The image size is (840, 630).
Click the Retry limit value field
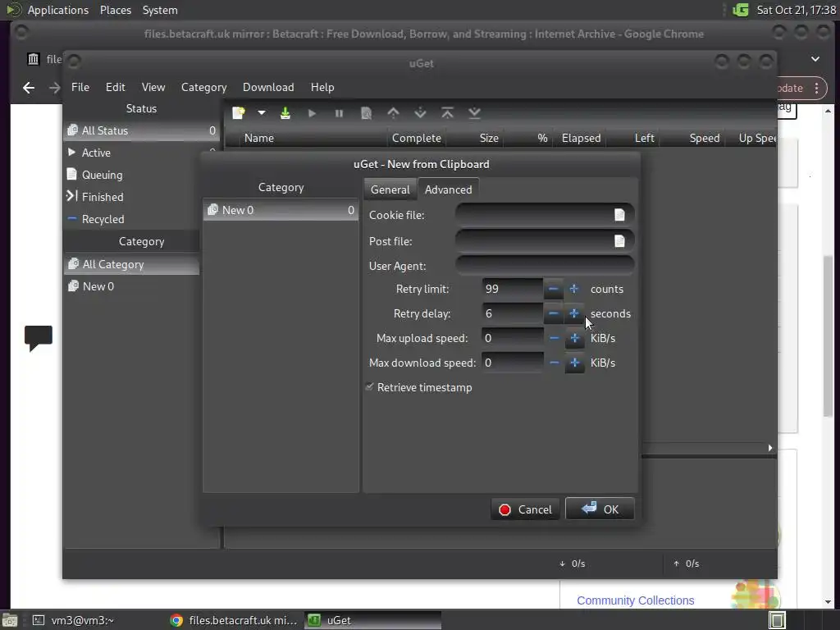(512, 290)
